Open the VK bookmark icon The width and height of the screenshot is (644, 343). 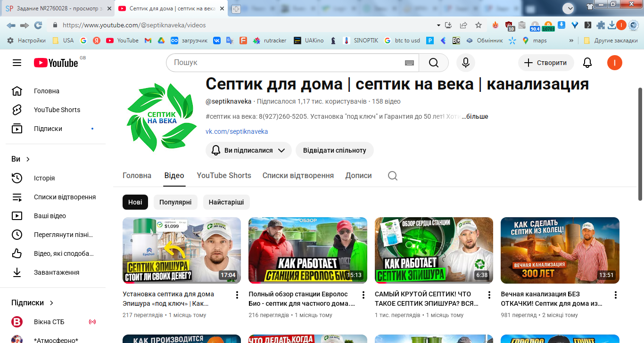click(216, 41)
